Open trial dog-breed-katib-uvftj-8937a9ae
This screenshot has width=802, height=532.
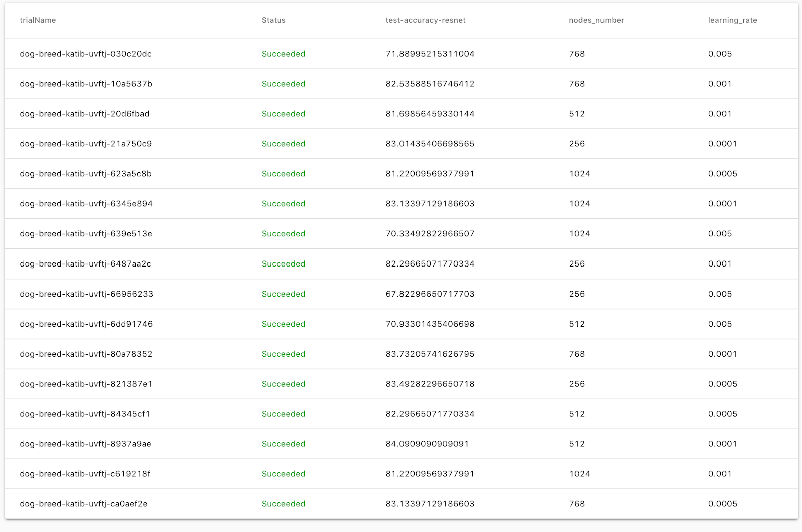pos(85,444)
